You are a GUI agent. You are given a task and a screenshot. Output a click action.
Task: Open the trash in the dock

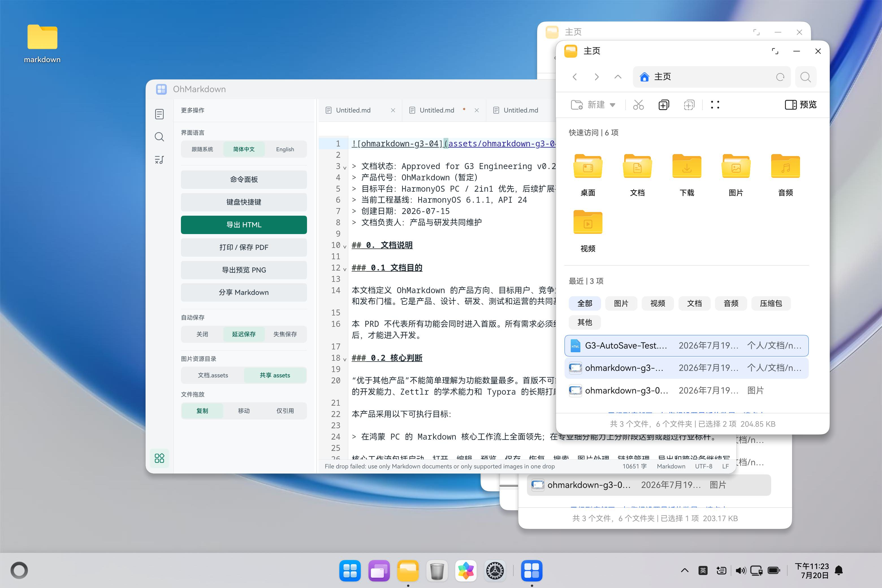(x=437, y=571)
